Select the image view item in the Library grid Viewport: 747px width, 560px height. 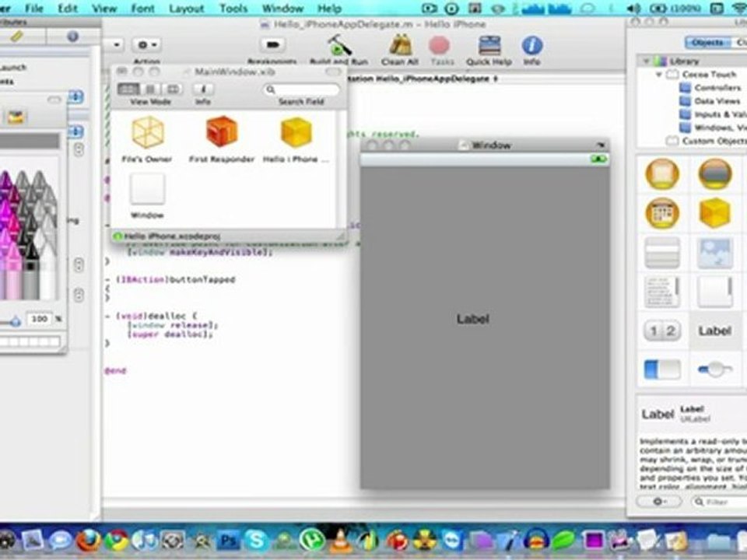click(714, 252)
